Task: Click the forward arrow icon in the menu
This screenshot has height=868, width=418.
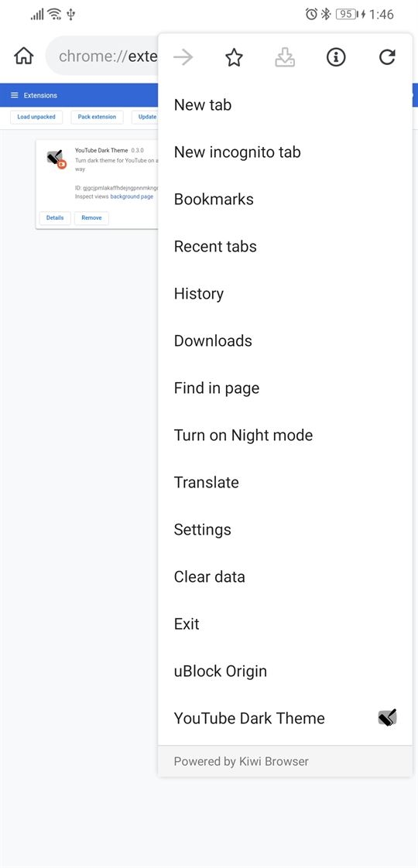Action: click(183, 57)
